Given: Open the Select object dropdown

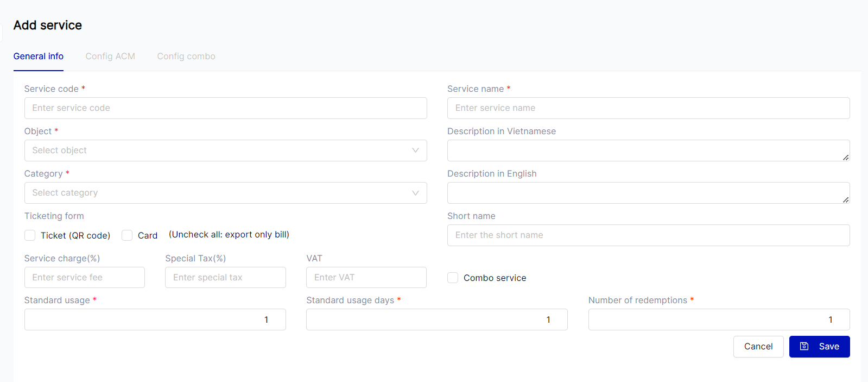Looking at the screenshot, I should (x=217, y=151).
